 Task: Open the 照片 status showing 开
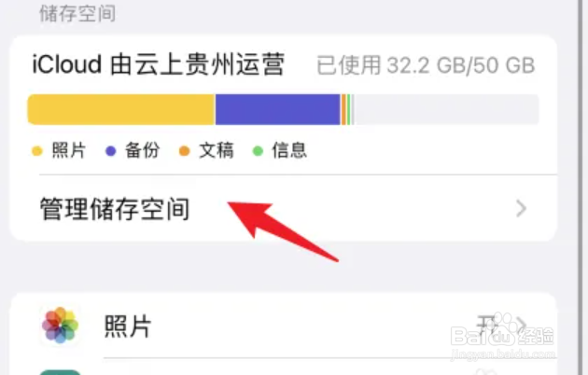(x=487, y=326)
